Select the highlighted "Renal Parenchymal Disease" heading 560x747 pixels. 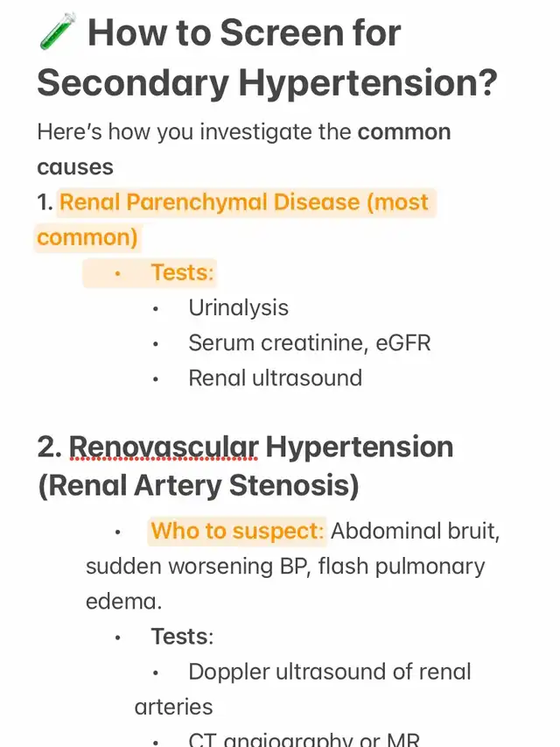pyautogui.click(x=210, y=202)
